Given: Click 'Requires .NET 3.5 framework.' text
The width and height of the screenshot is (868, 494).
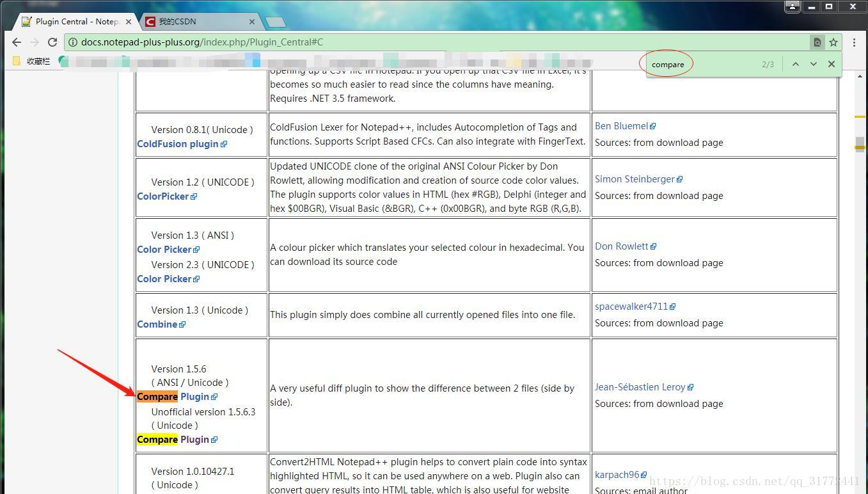Looking at the screenshot, I should [333, 99].
